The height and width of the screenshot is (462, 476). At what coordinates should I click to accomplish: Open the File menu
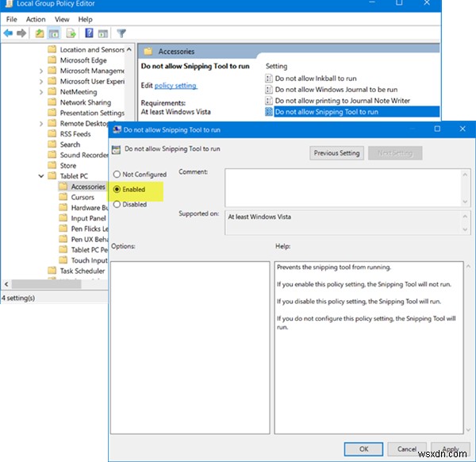[12, 19]
